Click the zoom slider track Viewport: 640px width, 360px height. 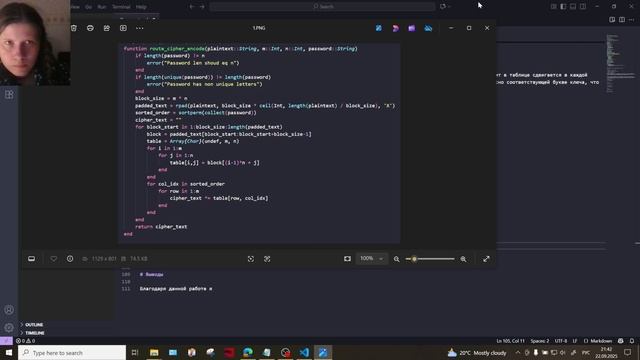coord(430,259)
